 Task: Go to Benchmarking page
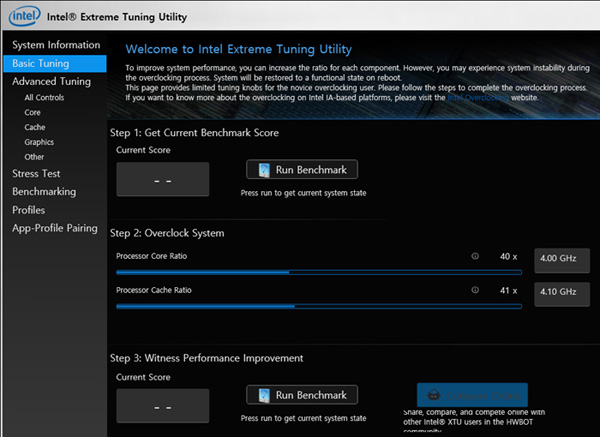coord(44,192)
